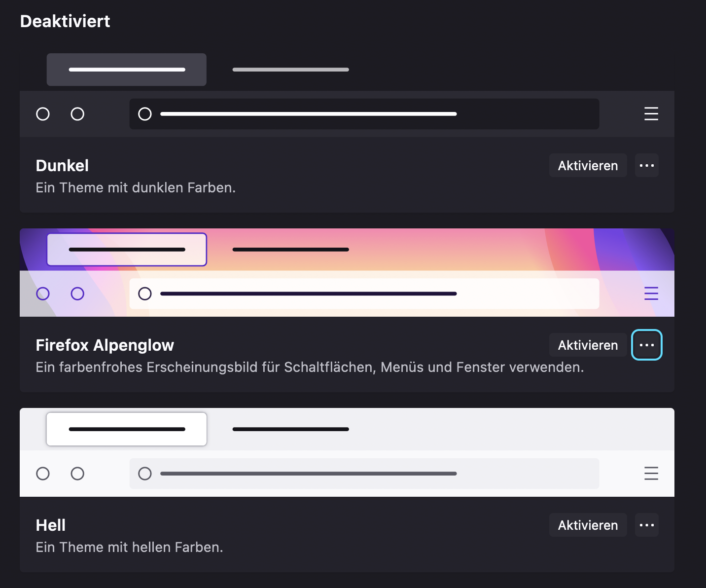Open more options for Firefox Alpenglow
Screen dimensions: 706x588
[647, 345]
